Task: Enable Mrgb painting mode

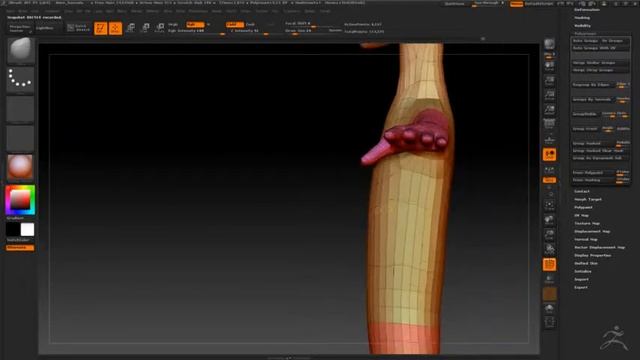Action: coord(173,24)
